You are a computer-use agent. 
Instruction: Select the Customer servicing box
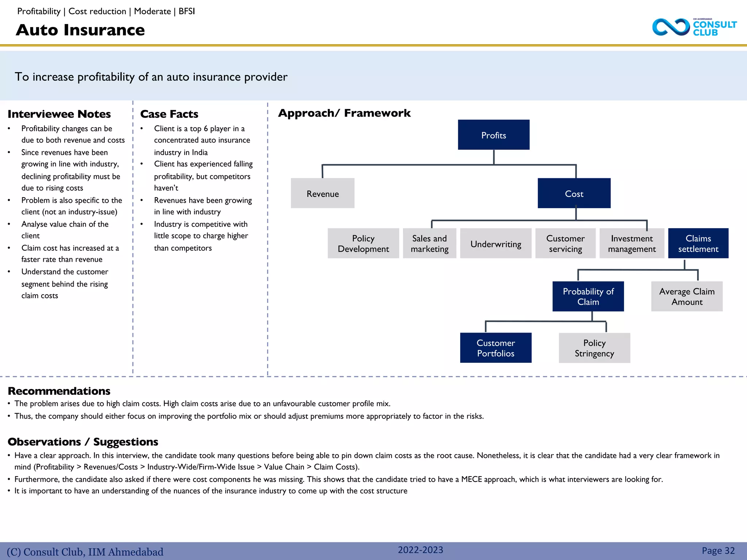click(565, 244)
